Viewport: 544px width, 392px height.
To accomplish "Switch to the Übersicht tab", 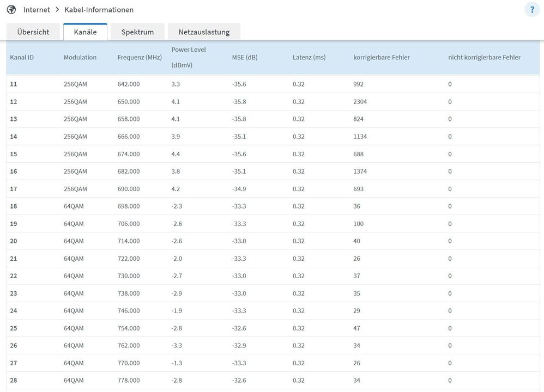I will point(33,32).
